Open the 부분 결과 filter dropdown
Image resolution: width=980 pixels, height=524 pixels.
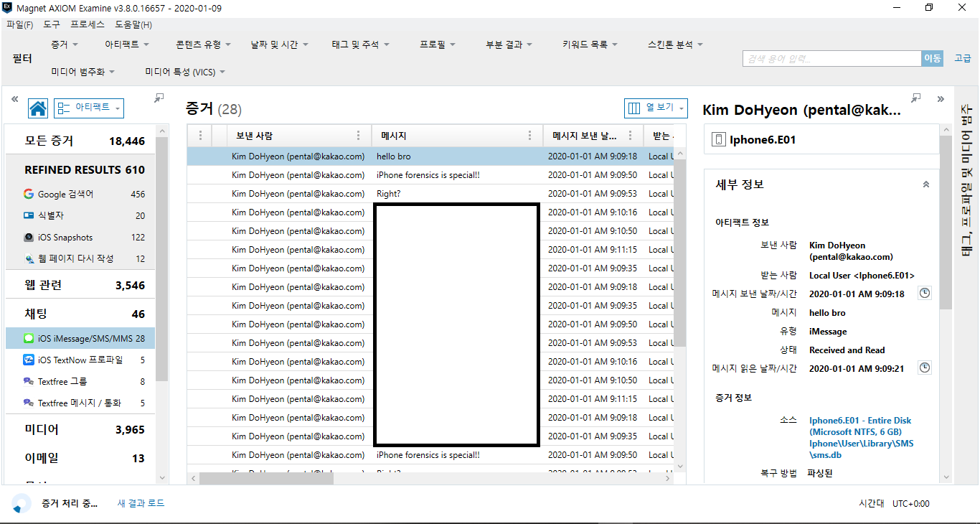[509, 45]
